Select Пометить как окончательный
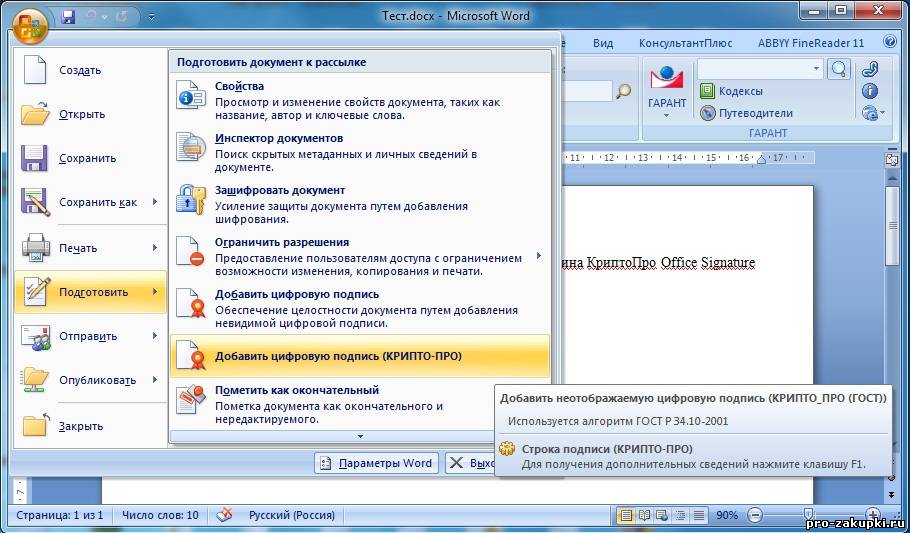Viewport: 910px width, 533px height. tap(360, 404)
